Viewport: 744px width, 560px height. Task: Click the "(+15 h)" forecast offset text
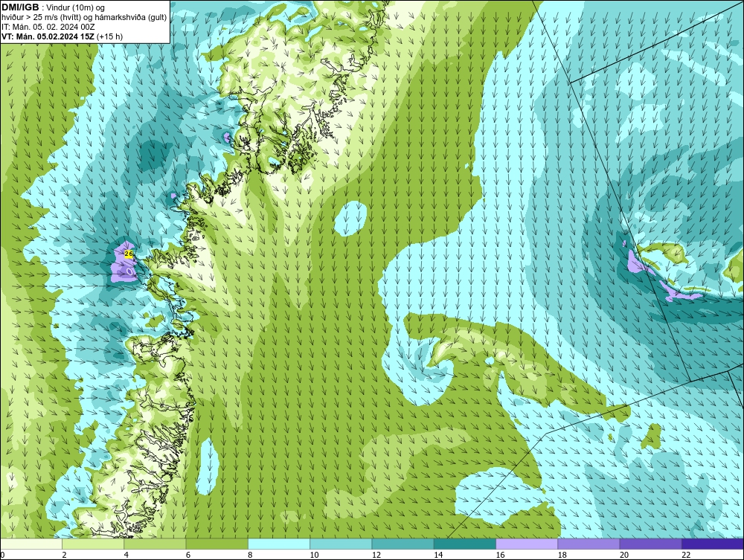pyautogui.click(x=110, y=36)
